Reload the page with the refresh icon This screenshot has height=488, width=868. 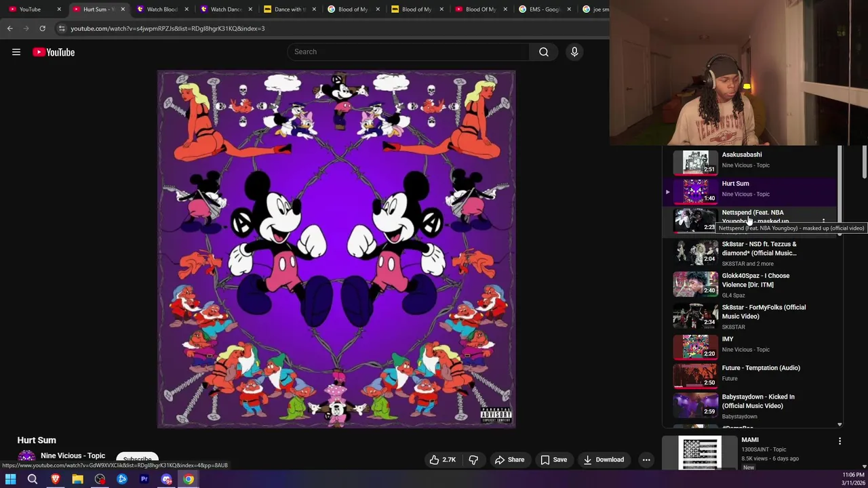click(42, 28)
